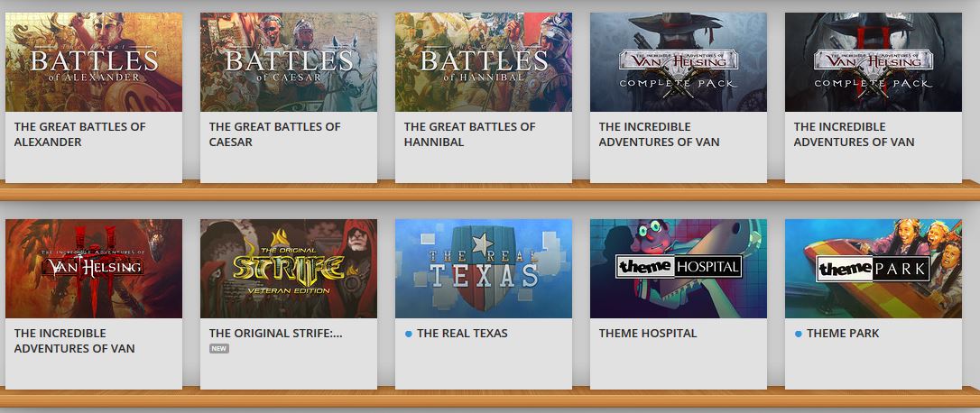Click 'Theme Hospital' title label
The image size is (980, 413).
(x=648, y=333)
